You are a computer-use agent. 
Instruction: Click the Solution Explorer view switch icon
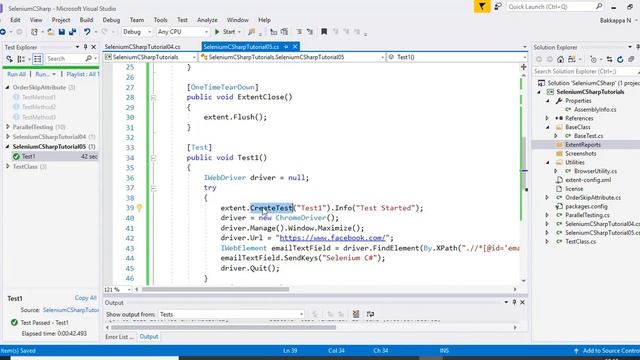[x=572, y=60]
